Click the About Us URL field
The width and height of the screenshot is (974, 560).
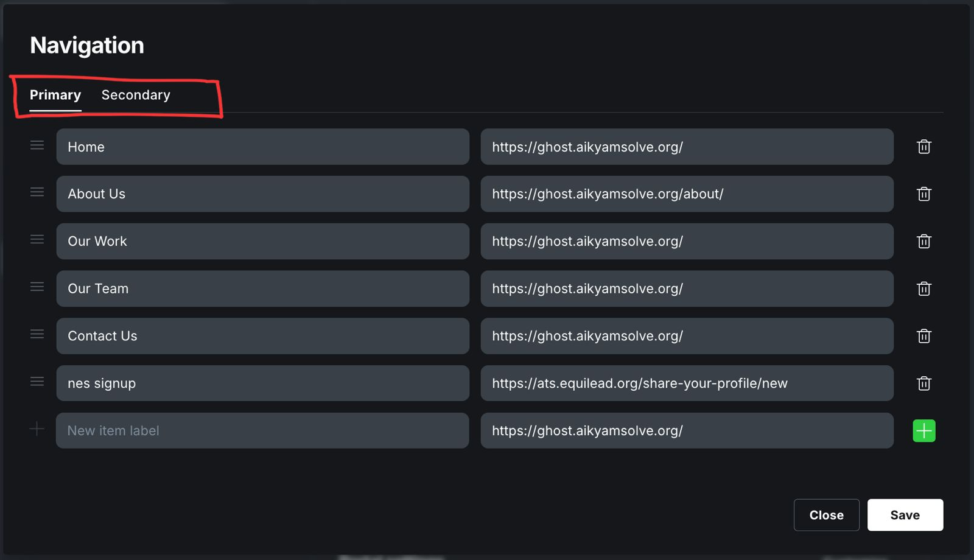point(687,194)
